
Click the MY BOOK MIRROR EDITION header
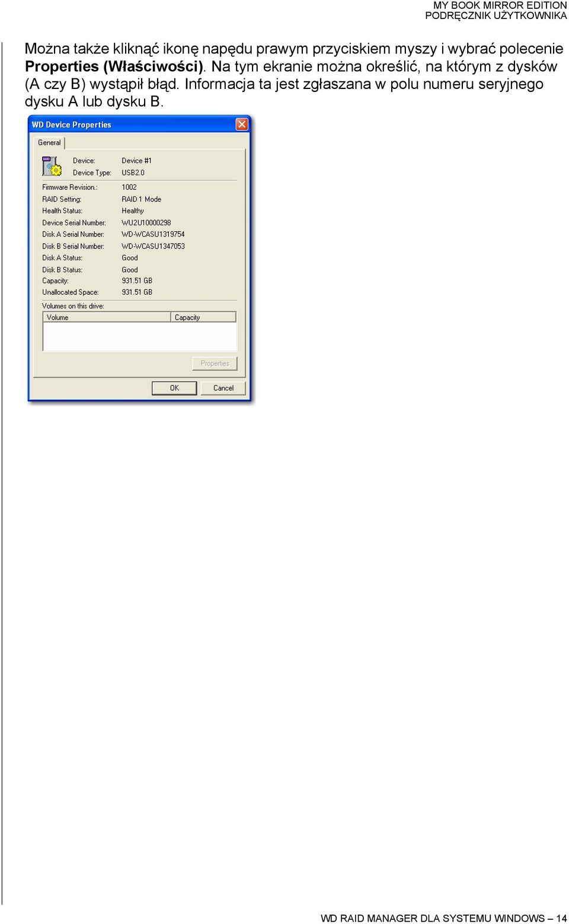500,5
